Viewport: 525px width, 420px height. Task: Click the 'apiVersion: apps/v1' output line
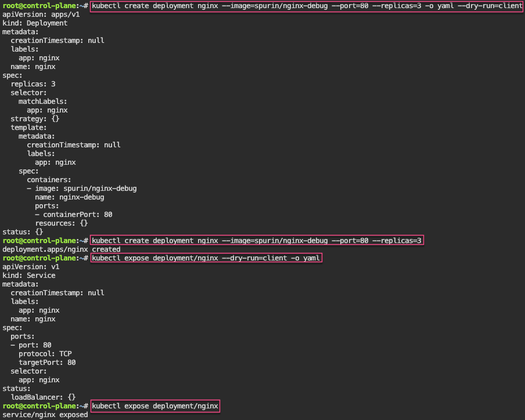41,15
